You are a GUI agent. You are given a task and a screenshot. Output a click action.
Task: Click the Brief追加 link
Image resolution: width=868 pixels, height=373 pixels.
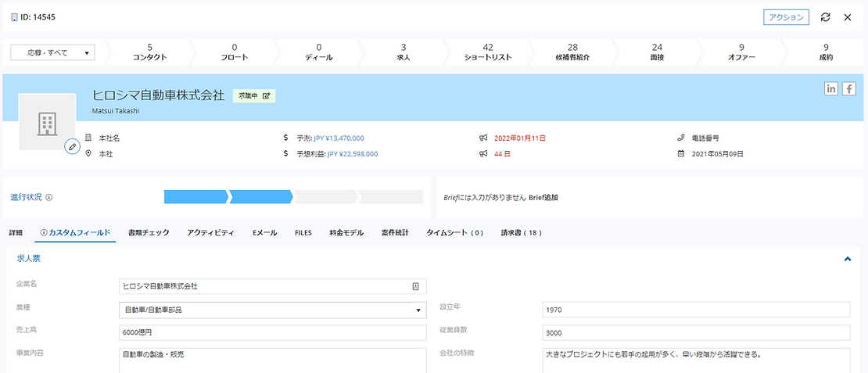[543, 198]
